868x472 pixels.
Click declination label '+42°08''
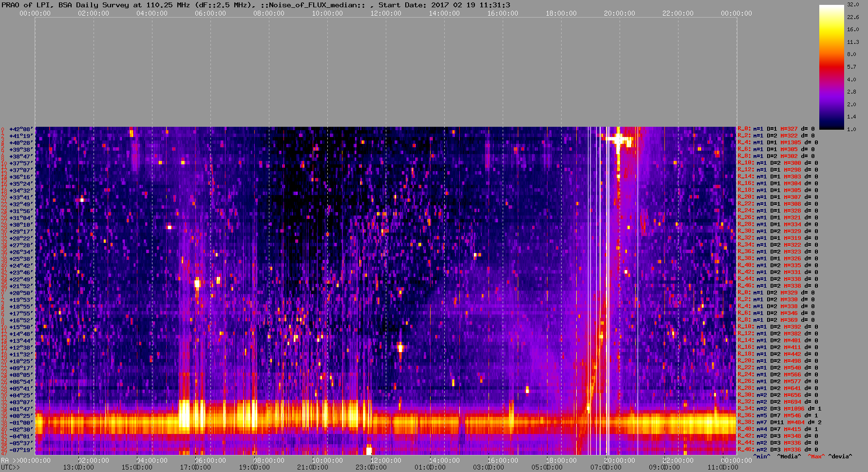(x=21, y=129)
